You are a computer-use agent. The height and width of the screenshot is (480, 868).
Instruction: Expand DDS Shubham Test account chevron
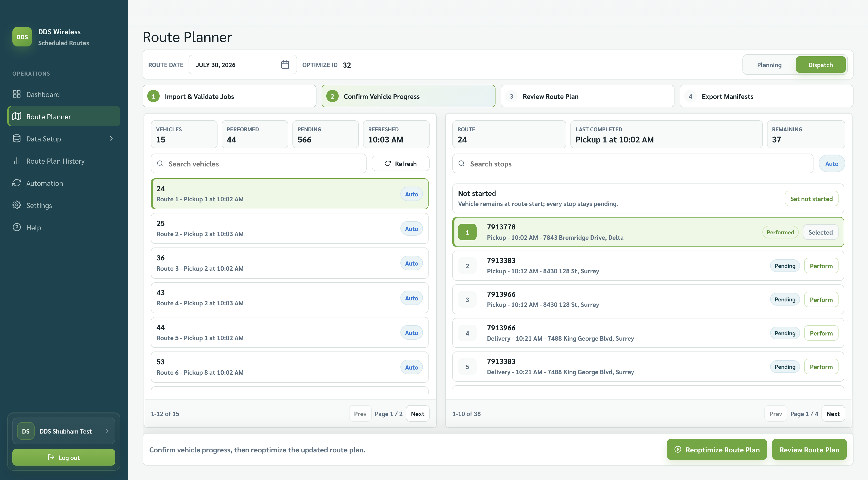click(x=107, y=431)
